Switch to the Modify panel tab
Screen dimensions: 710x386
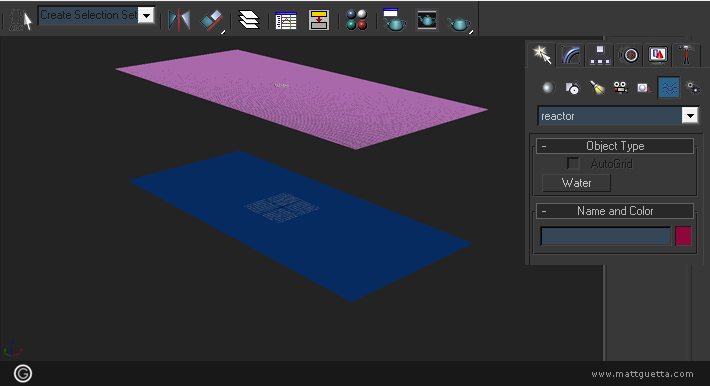coord(571,55)
